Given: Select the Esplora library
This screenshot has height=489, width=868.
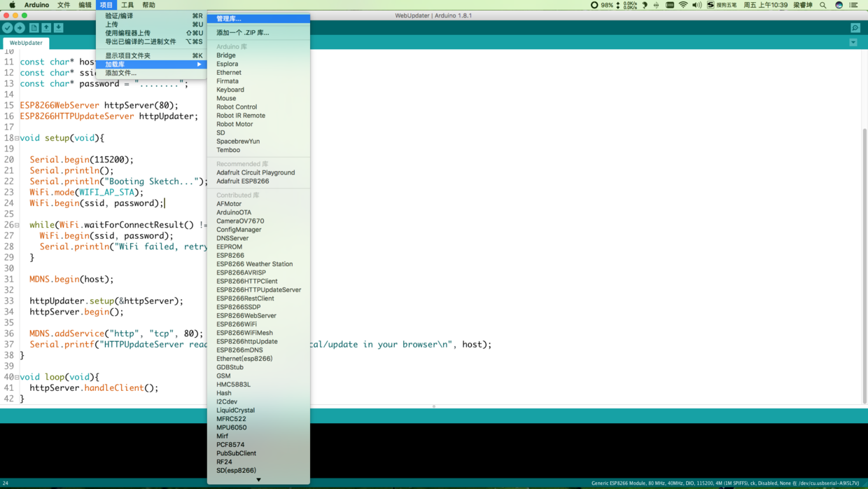Looking at the screenshot, I should pyautogui.click(x=258, y=64).
